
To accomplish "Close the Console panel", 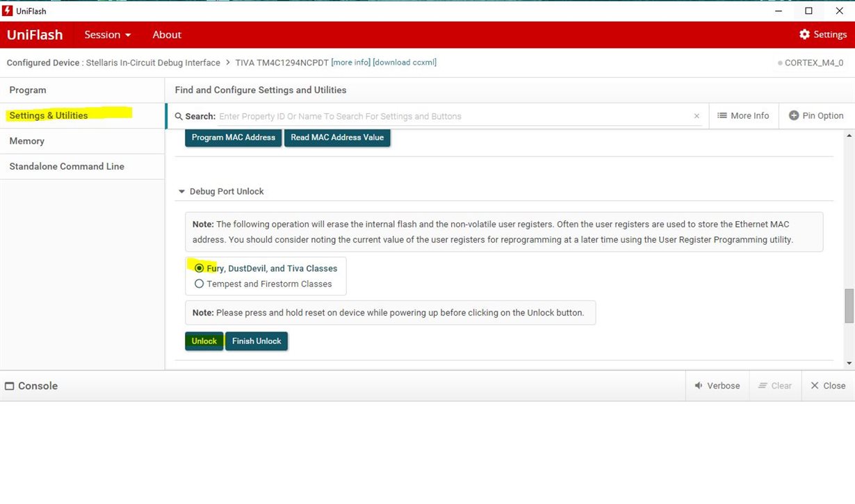I will coord(828,386).
